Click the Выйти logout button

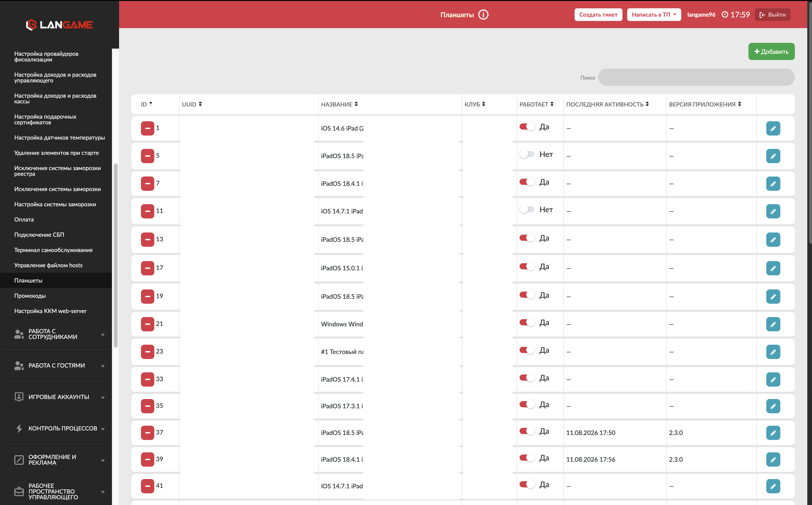click(772, 15)
